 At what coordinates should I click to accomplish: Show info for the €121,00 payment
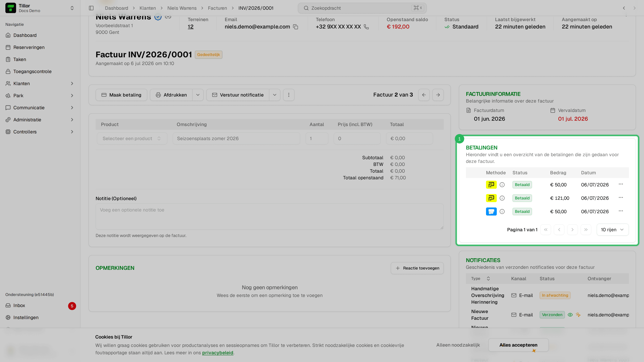pos(502,198)
